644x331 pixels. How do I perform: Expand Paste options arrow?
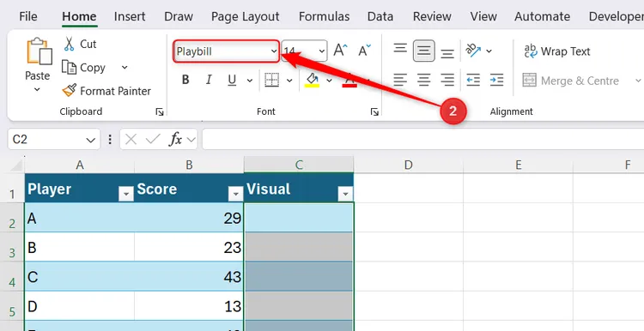37,89
